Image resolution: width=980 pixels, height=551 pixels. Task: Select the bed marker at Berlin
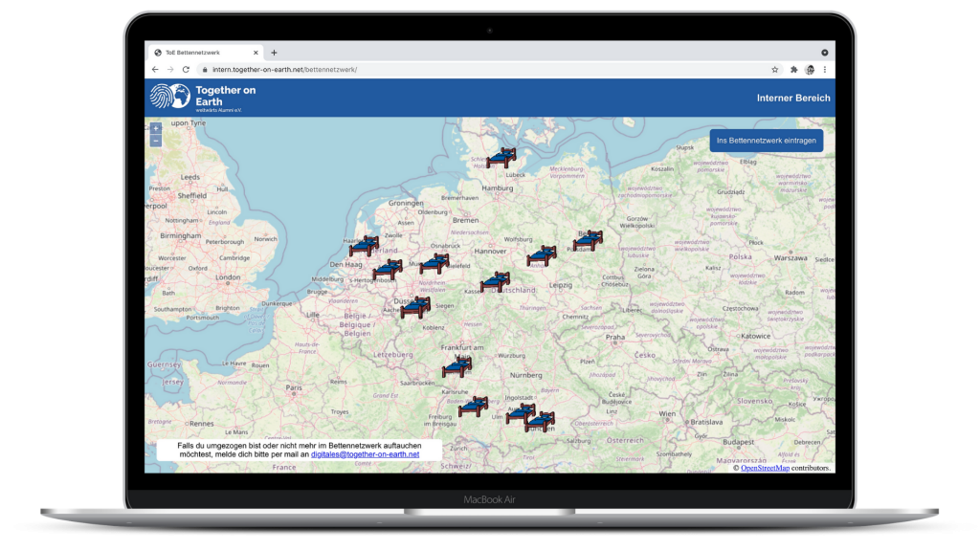pyautogui.click(x=588, y=241)
